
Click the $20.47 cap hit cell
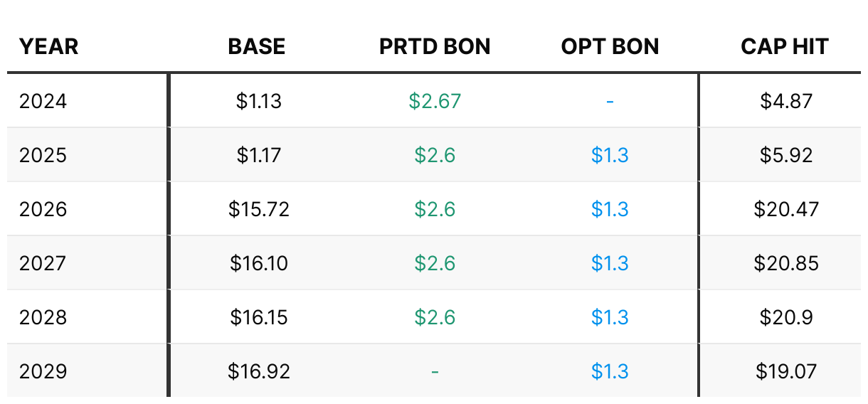pyautogui.click(x=786, y=209)
